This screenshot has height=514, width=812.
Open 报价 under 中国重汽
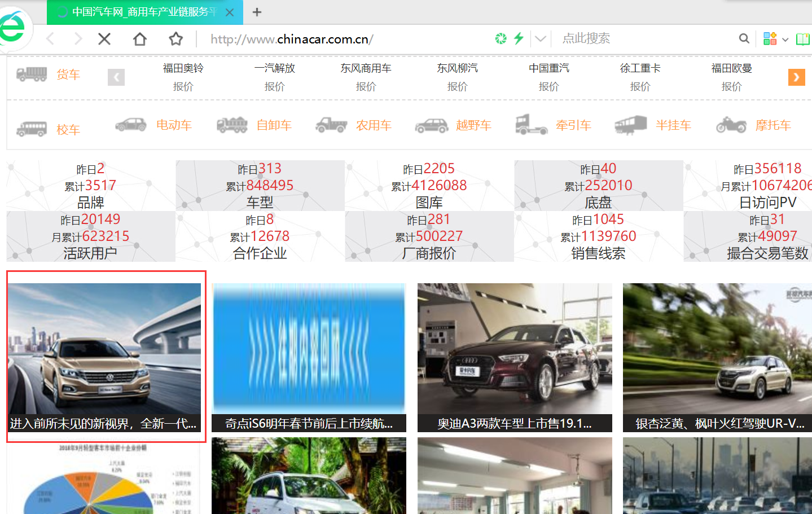pos(548,86)
